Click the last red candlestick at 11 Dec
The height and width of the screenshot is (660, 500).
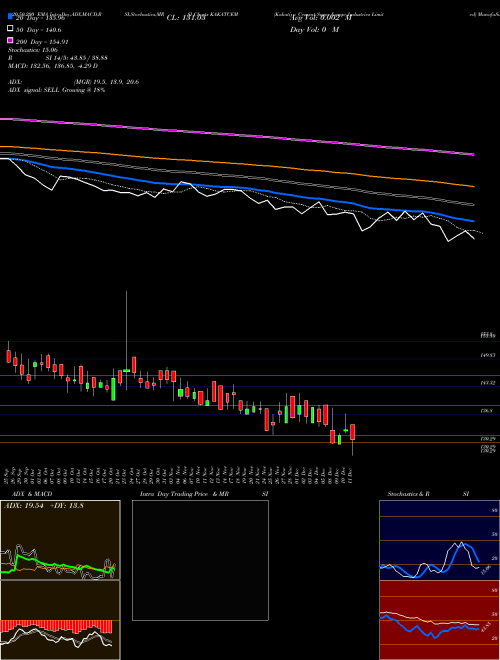coord(353,432)
